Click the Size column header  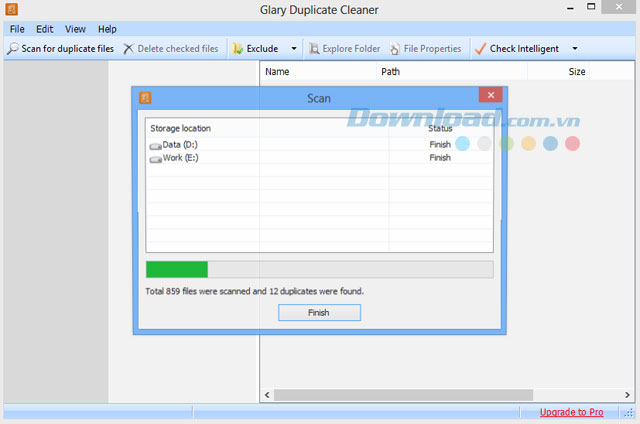pyautogui.click(x=558, y=71)
